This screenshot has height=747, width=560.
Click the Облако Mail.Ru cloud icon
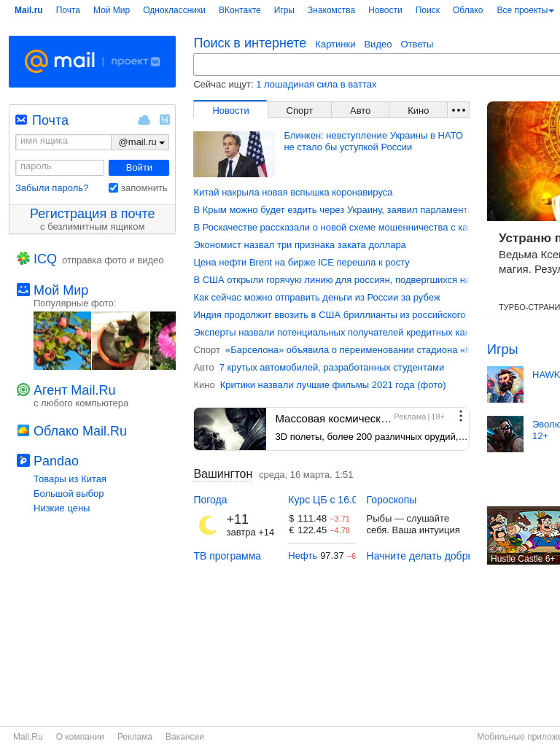pyautogui.click(x=23, y=430)
